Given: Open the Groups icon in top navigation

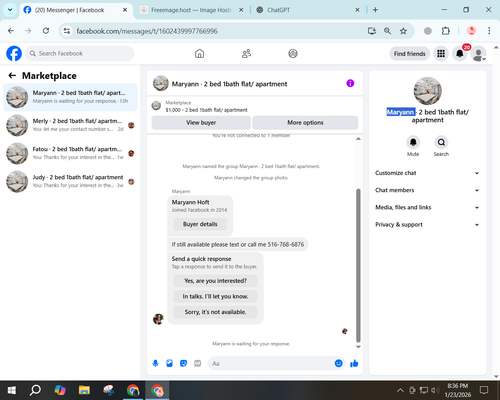Looking at the screenshot, I should (293, 53).
